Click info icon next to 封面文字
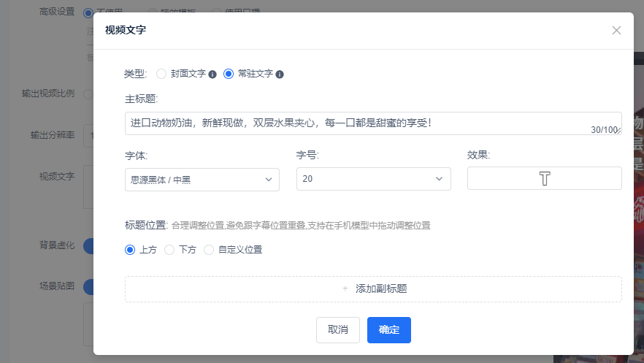644x363 pixels. point(212,74)
